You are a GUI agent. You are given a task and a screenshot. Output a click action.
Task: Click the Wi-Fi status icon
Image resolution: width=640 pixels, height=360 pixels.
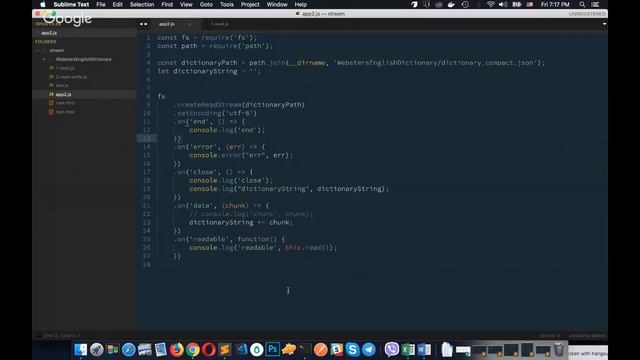490,4
